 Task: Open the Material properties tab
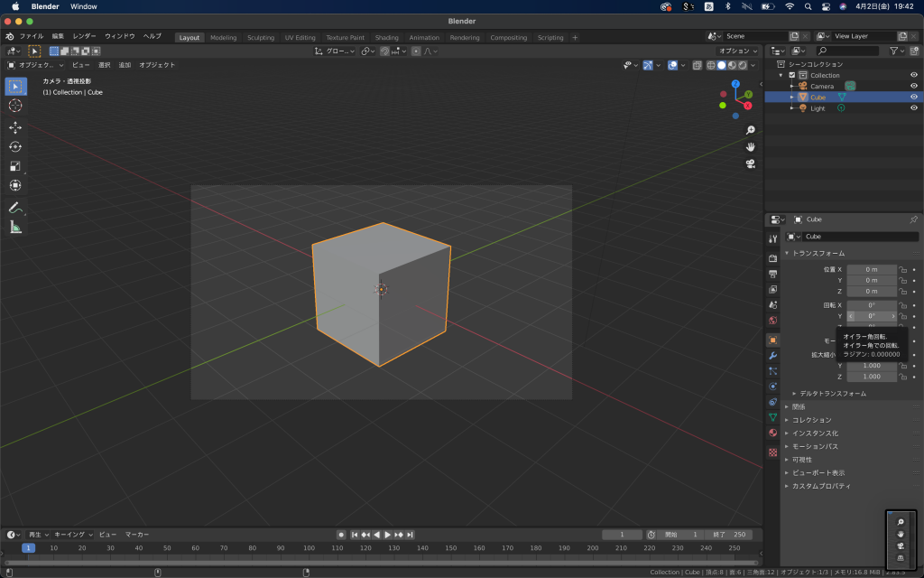(x=772, y=433)
